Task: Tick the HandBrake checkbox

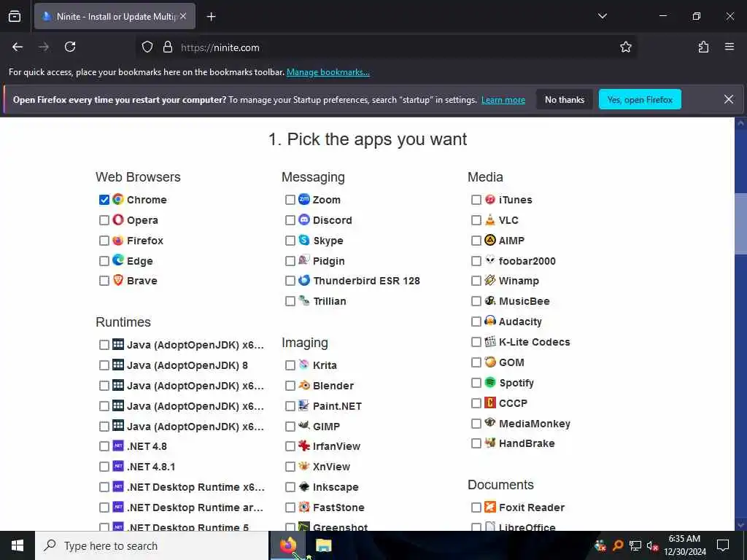Action: [x=476, y=443]
